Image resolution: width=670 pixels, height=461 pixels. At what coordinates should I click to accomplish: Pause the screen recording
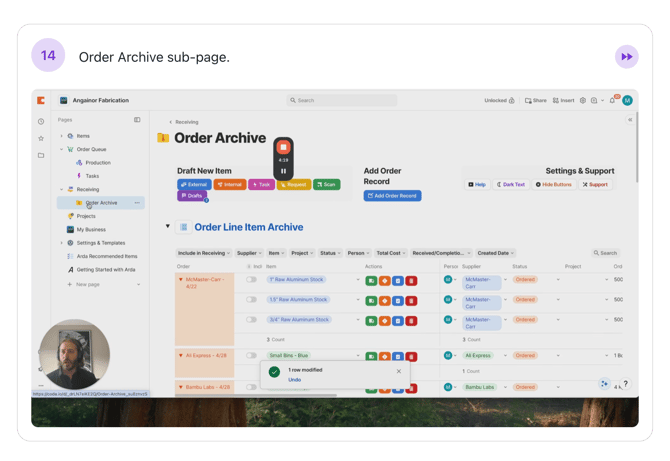[x=283, y=172]
